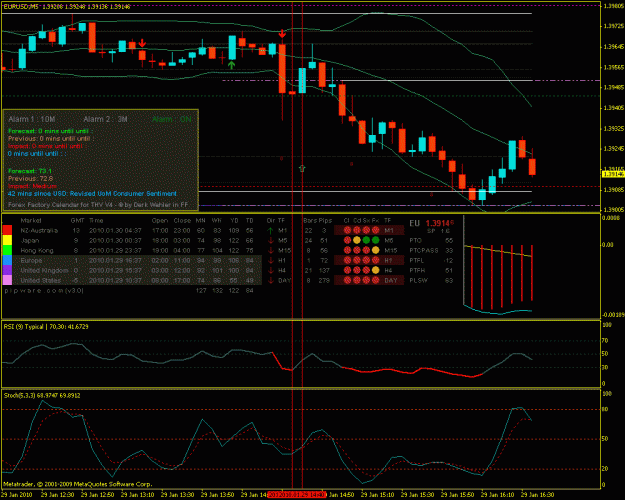Click the 'Impact: Medium' line
The image size is (625, 500).
point(32,186)
